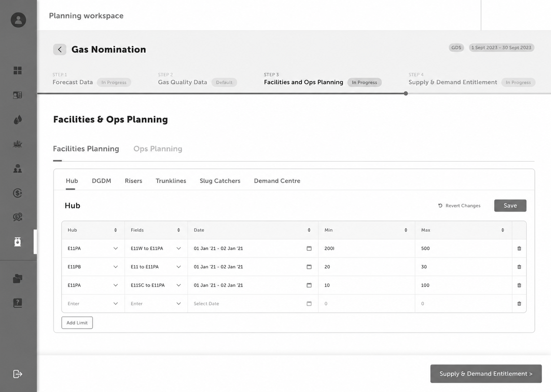Switch to the DGDM tab
The height and width of the screenshot is (392, 551).
pyautogui.click(x=102, y=181)
